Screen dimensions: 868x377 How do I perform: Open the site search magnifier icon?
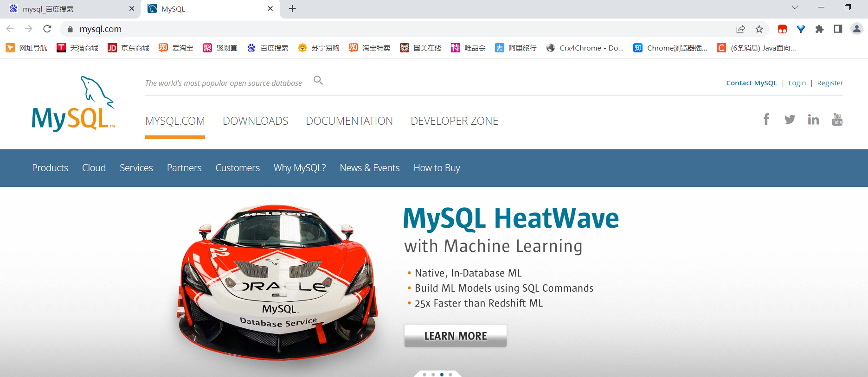318,80
